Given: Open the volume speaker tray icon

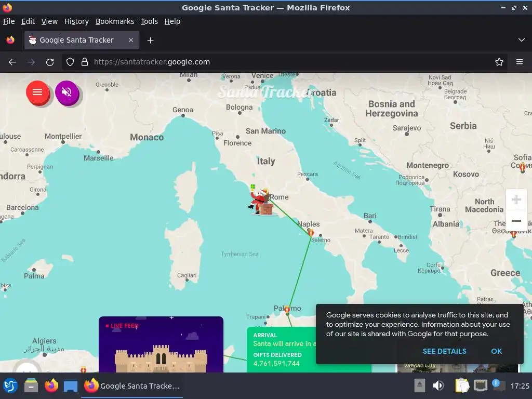Looking at the screenshot, I should coord(438,385).
